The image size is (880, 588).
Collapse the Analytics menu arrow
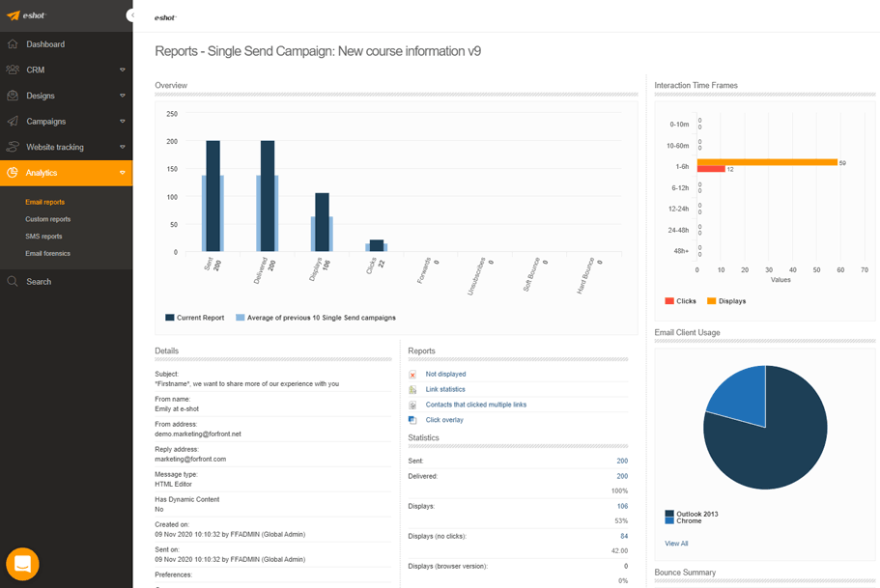[122, 173]
